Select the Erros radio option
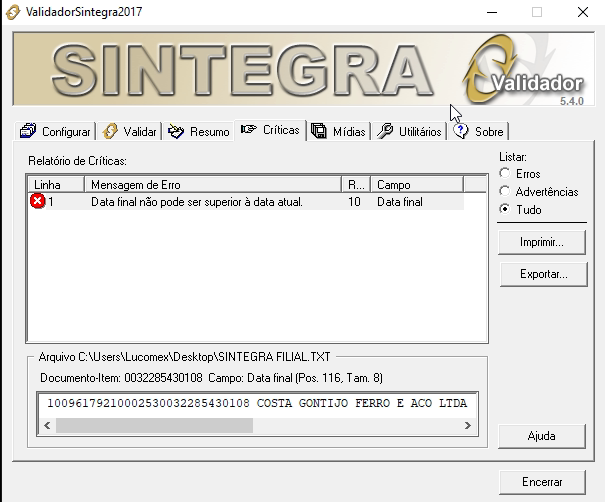The height and width of the screenshot is (502, 605). 504,173
